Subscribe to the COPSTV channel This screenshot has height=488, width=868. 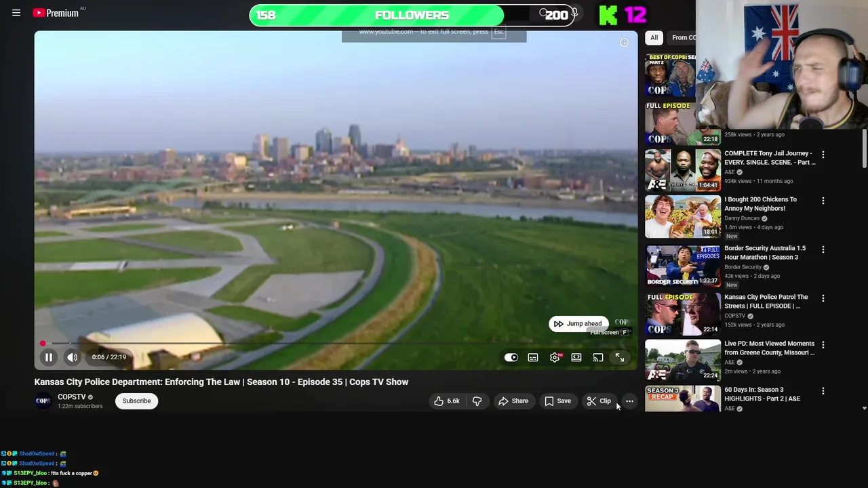(136, 401)
